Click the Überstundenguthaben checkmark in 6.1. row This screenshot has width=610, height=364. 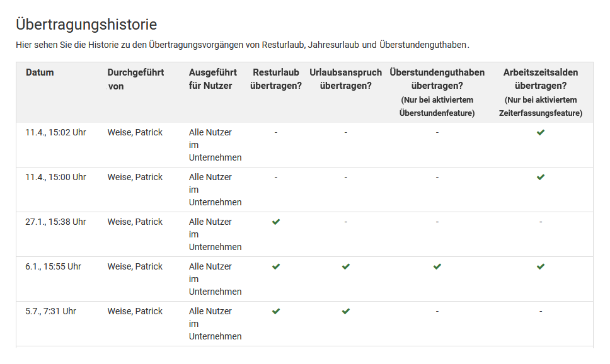point(437,266)
